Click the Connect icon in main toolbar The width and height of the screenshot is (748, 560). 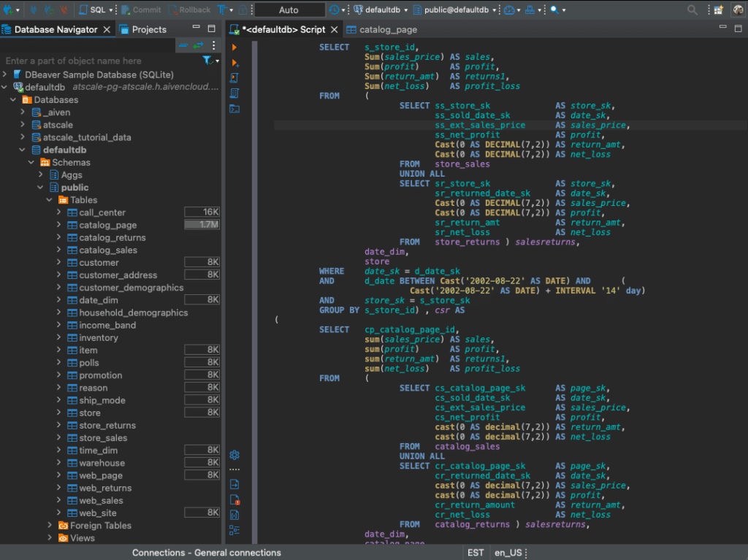click(x=34, y=9)
